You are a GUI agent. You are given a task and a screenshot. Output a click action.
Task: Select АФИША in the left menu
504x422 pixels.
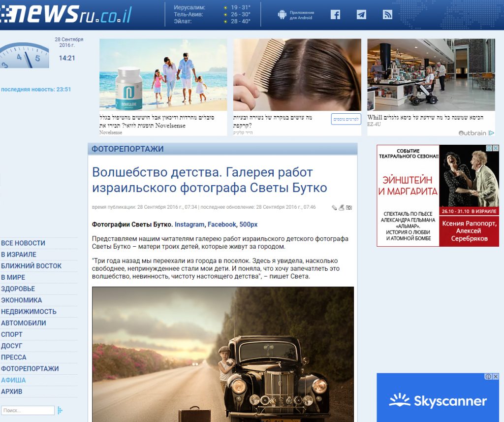13,380
